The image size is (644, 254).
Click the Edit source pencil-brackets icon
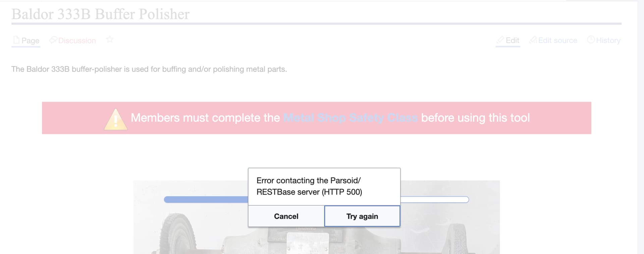pyautogui.click(x=533, y=40)
